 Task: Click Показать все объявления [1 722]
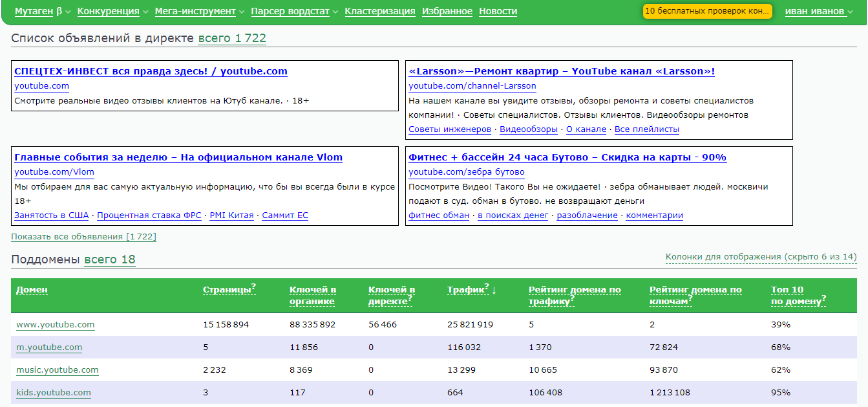[x=84, y=237]
